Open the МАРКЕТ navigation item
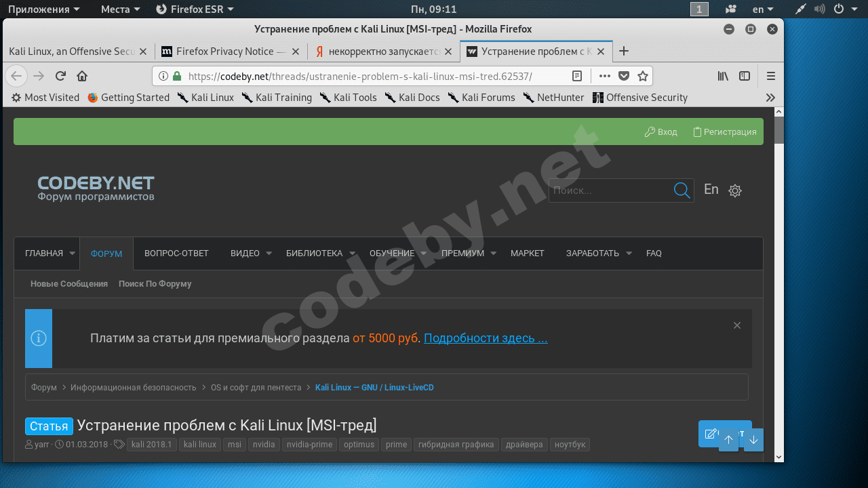 coord(528,253)
